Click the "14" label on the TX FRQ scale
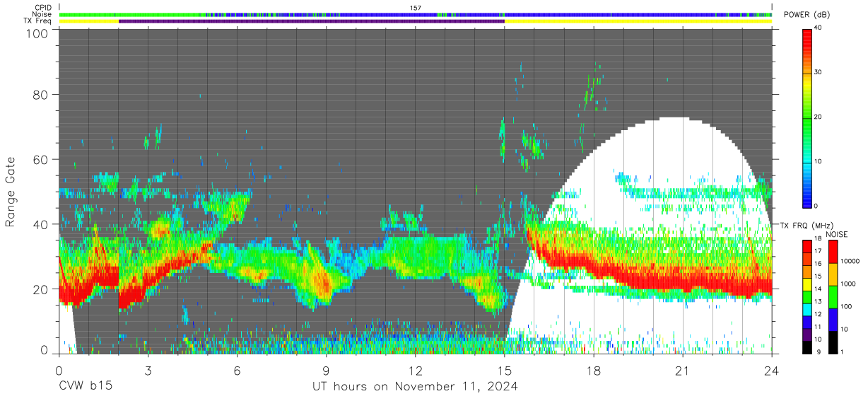Screen dimensions: 868x401 tap(819, 289)
